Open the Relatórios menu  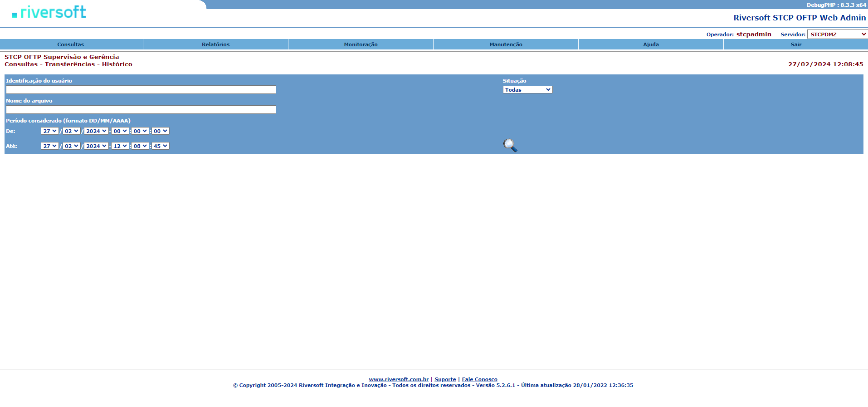tap(216, 44)
